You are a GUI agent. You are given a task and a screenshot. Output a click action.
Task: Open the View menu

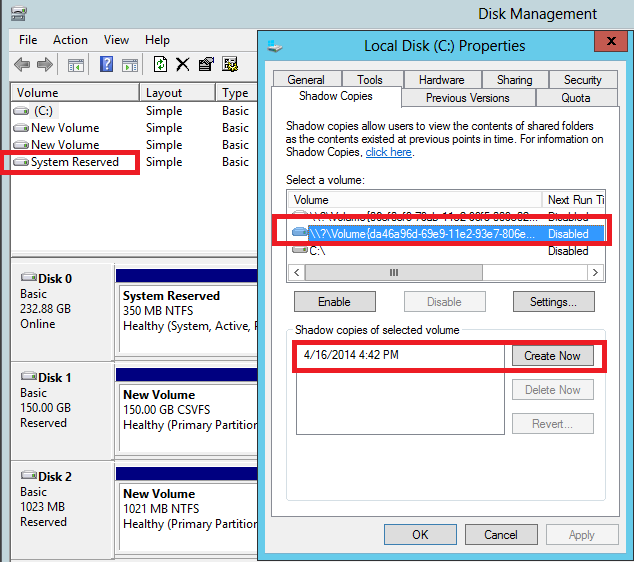pos(116,40)
